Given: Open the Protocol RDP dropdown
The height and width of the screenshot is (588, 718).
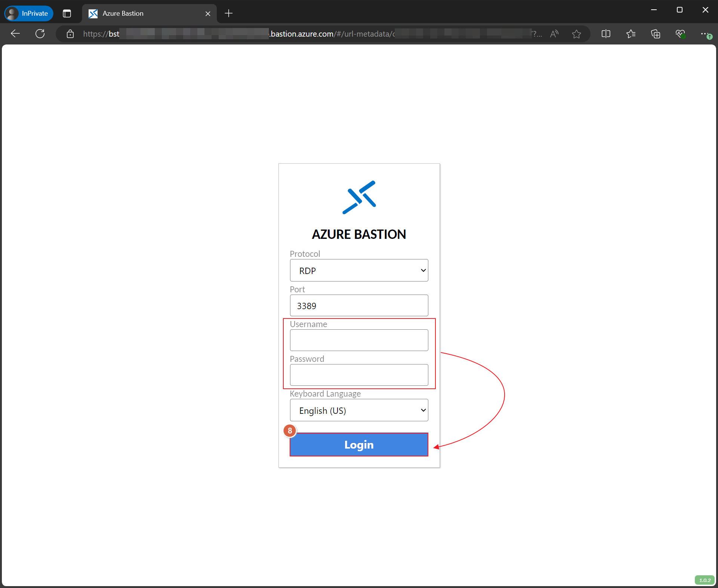Looking at the screenshot, I should 359,270.
